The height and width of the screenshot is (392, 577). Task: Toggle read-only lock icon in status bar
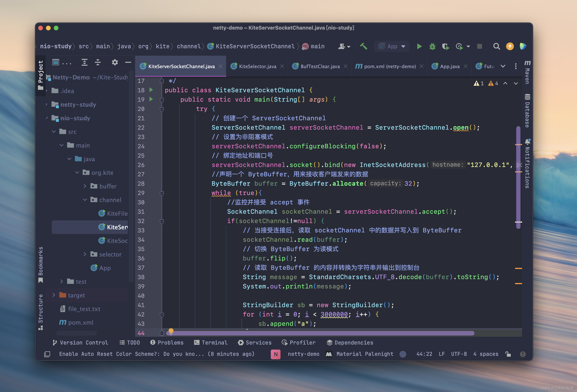tap(508, 354)
